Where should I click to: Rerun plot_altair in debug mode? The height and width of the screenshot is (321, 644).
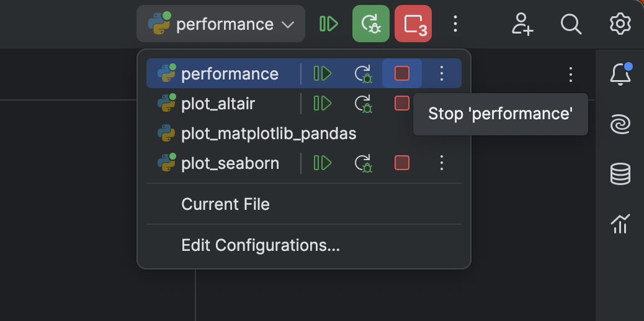click(363, 103)
